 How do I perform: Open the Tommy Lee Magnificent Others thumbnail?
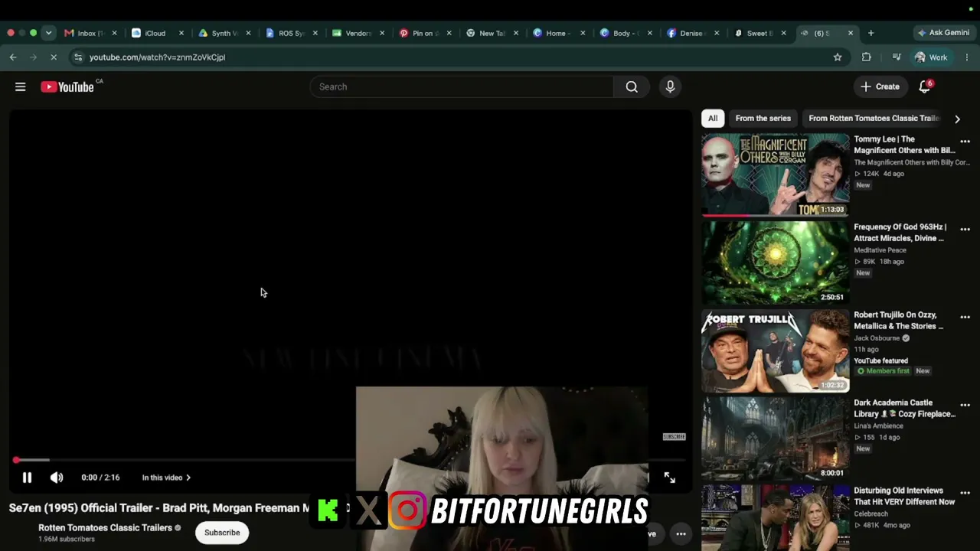tap(775, 175)
